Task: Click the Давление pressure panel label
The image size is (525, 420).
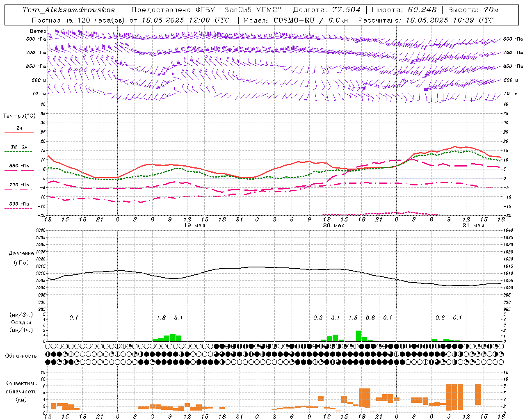Action: click(21, 253)
